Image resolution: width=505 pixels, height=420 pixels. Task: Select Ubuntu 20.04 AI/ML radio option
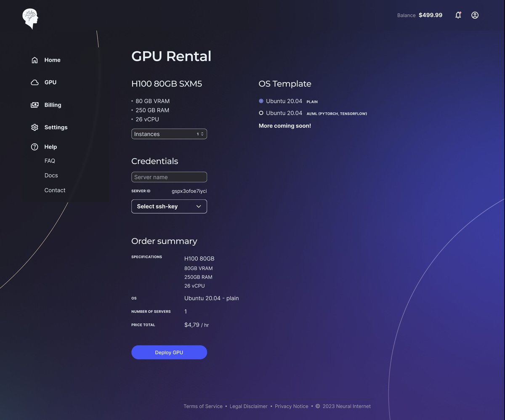point(261,113)
